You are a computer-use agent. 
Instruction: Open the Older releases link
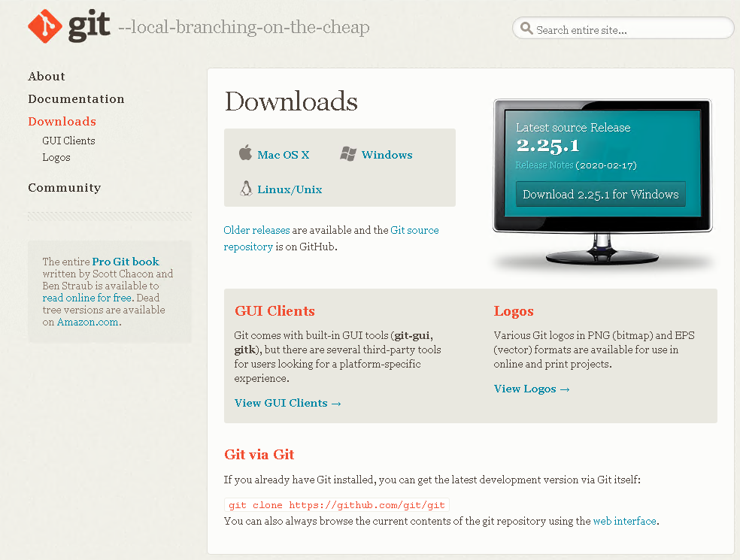256,230
